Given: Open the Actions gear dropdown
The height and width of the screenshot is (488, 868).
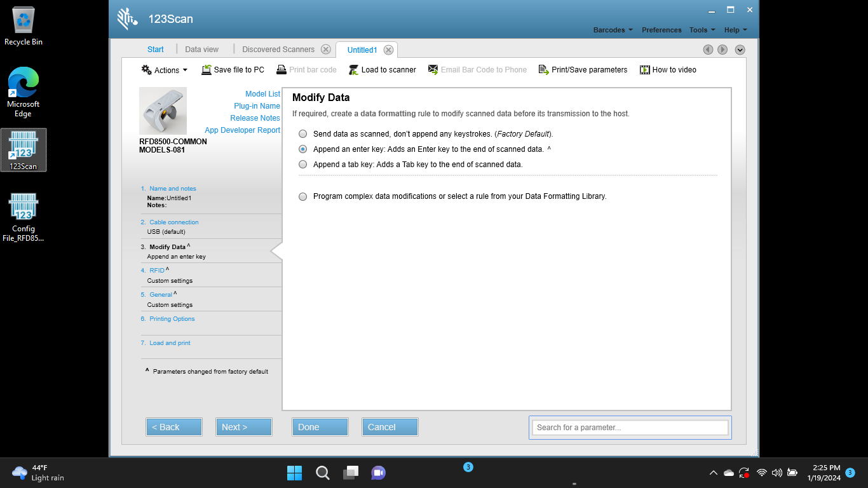Looking at the screenshot, I should coord(165,70).
